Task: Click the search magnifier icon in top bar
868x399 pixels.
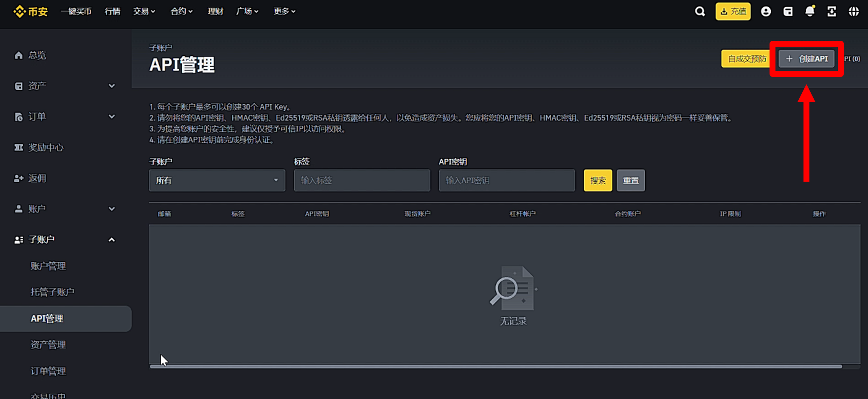Action: [x=700, y=11]
